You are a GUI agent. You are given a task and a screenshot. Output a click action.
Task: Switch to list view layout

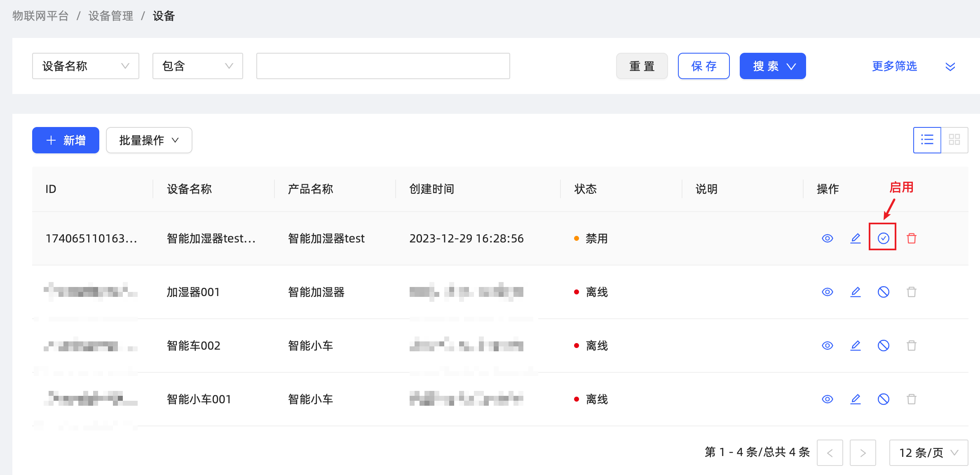click(927, 140)
